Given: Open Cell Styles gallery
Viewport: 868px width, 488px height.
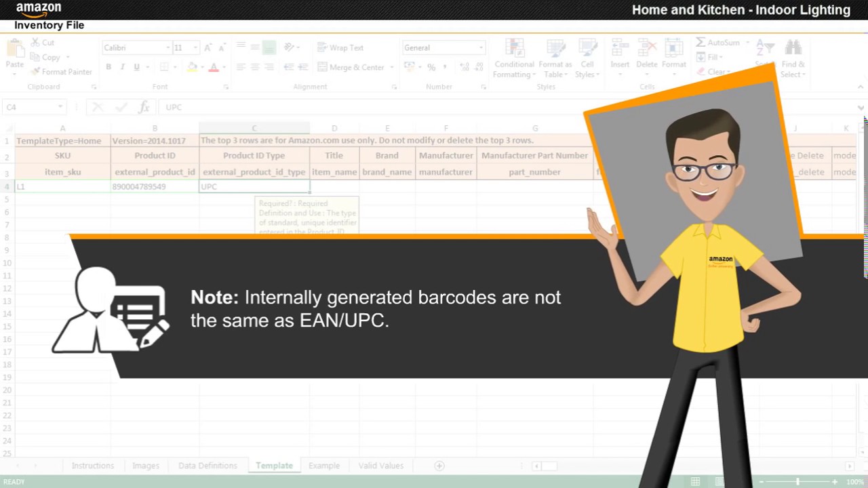Looking at the screenshot, I should (x=587, y=58).
